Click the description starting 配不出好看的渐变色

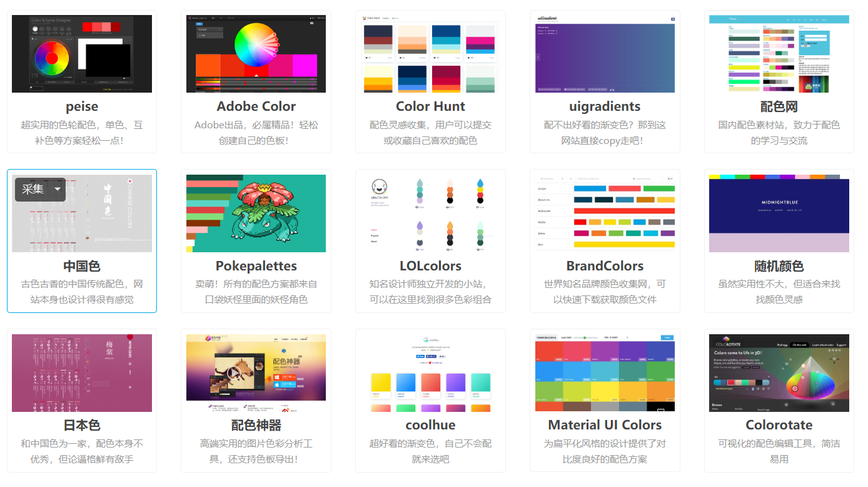pyautogui.click(x=605, y=133)
